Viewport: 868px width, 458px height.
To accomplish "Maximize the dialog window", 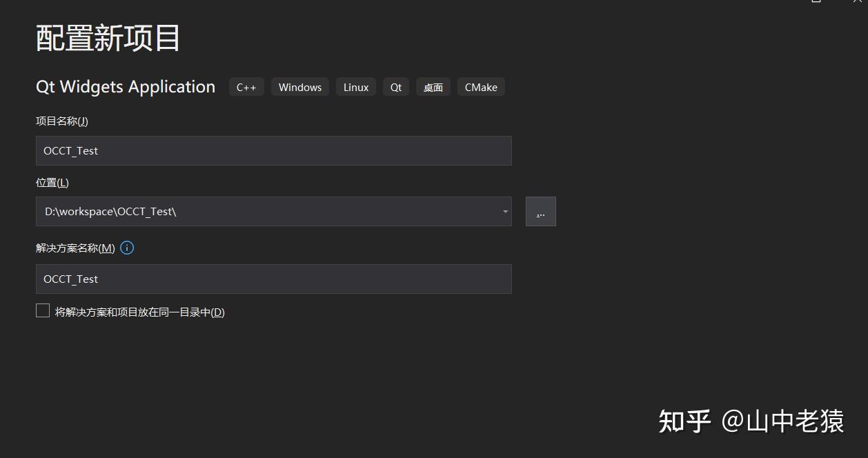I will (x=817, y=1).
